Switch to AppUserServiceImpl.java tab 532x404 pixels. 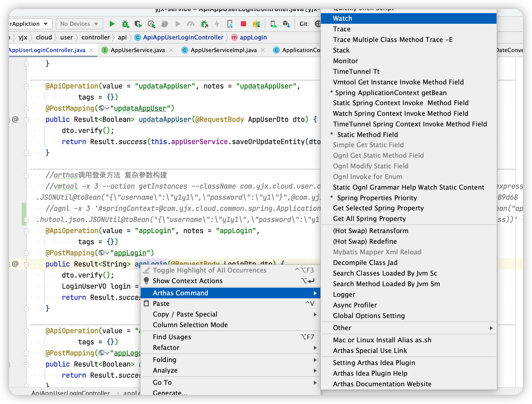224,50
